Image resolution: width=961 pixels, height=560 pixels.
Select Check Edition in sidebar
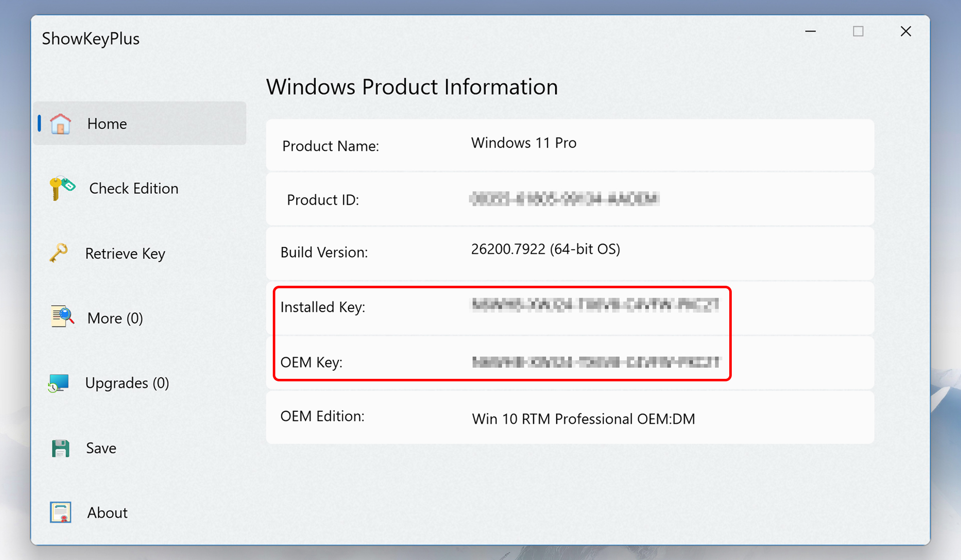(134, 188)
